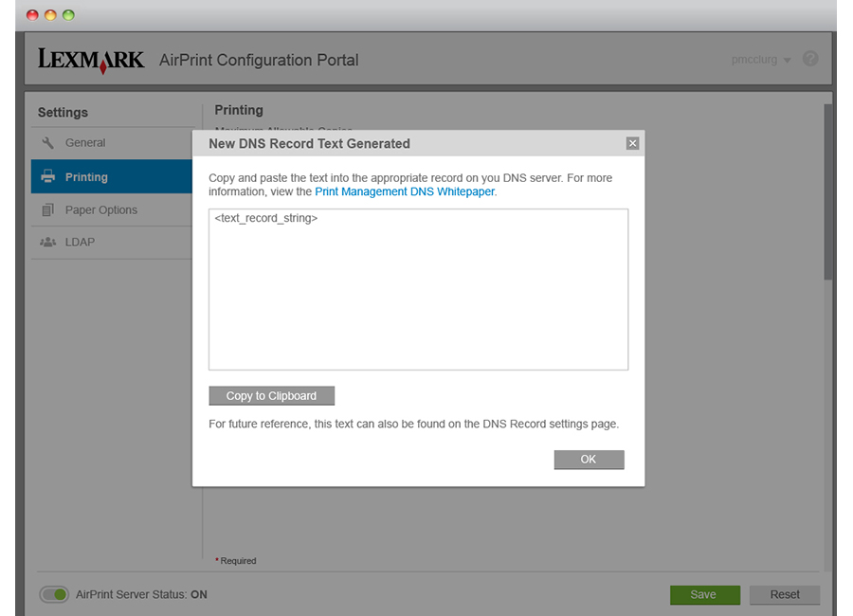Click the wrench icon beside General
The width and height of the screenshot is (853, 616).
[48, 143]
